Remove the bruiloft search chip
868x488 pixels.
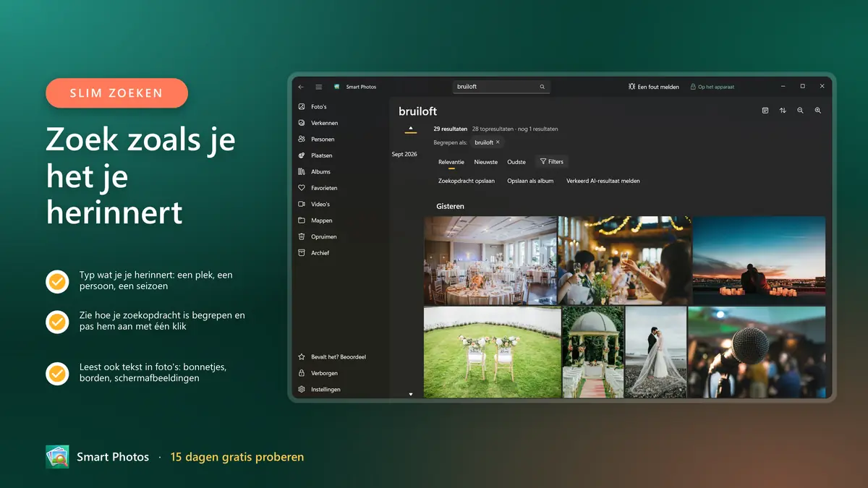pyautogui.click(x=498, y=142)
